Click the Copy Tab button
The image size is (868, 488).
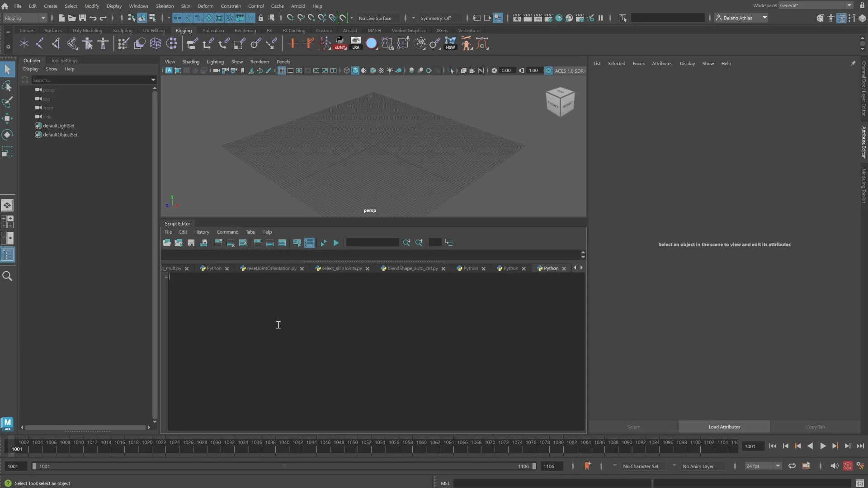tap(815, 427)
